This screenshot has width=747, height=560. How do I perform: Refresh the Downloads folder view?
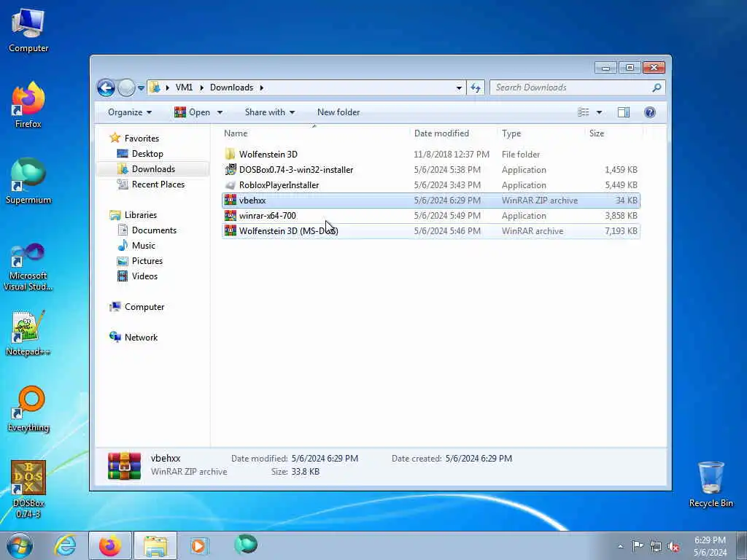pos(476,87)
